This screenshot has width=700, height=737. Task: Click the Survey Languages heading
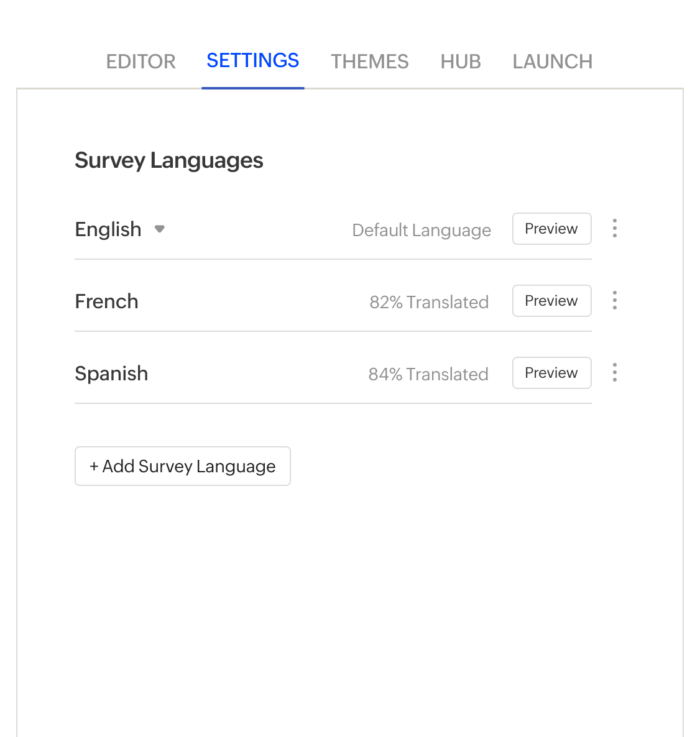click(x=169, y=160)
